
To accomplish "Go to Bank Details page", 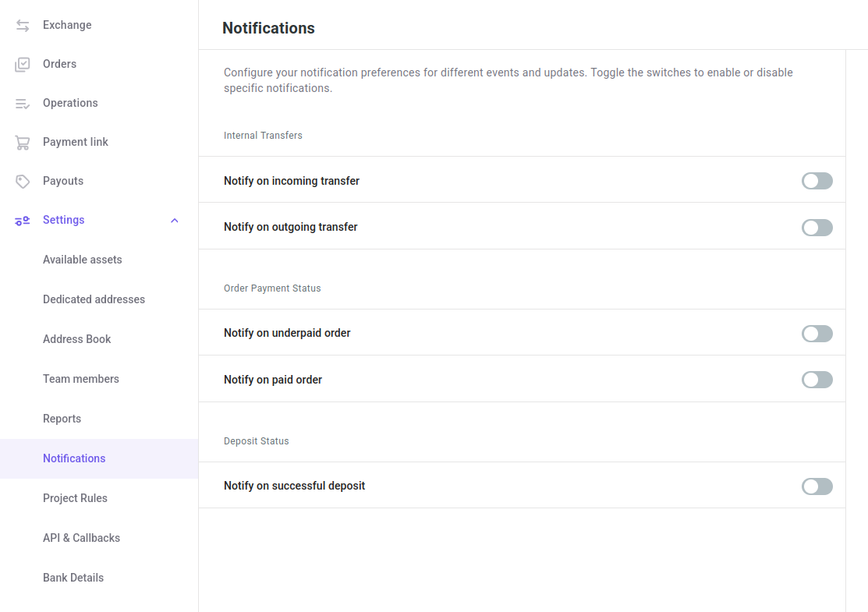I will pos(73,578).
